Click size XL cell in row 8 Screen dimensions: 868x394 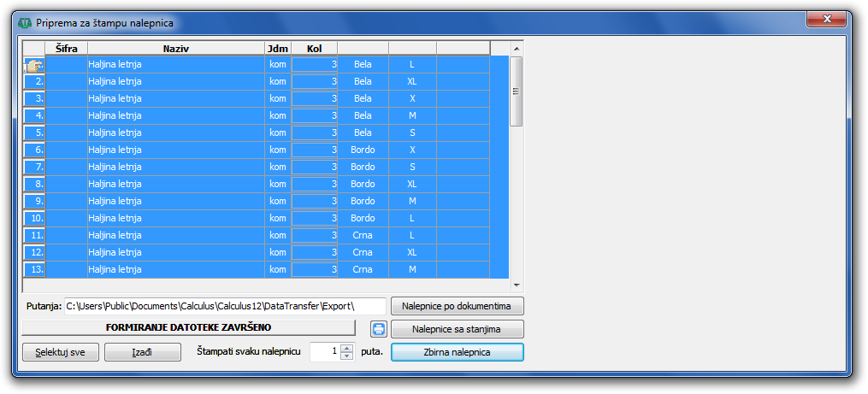tap(412, 185)
